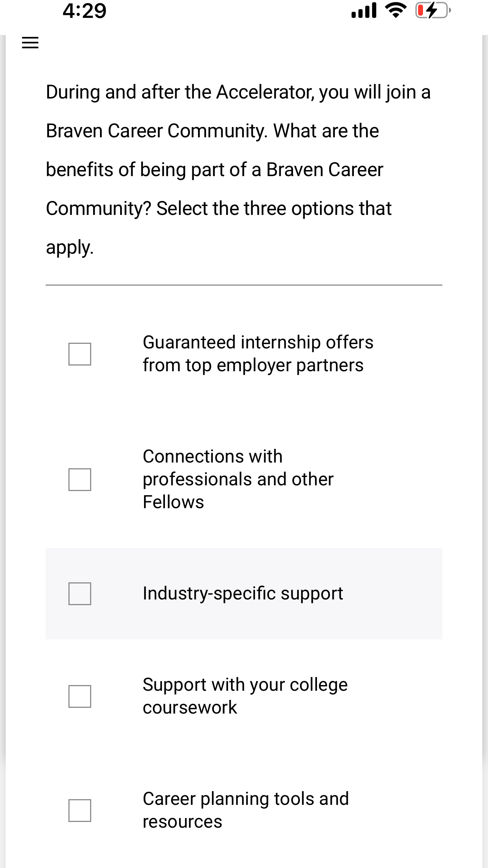This screenshot has width=488, height=868.
Task: Click the word "apply." ending the question
Action: pos(70,248)
